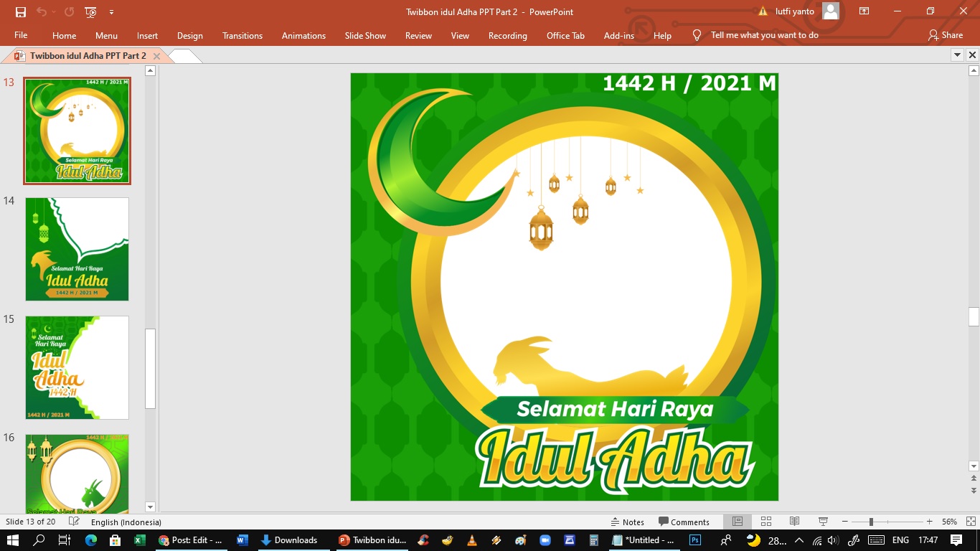
Task: Click the slide editor scroll up arrow
Action: coord(974,70)
